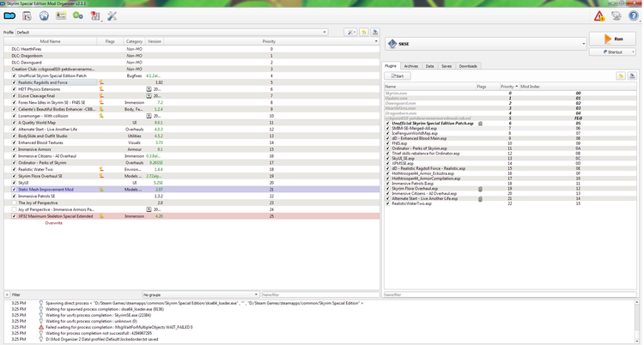
Task: Open the Profile Default dropdown
Action: pyautogui.click(x=172, y=32)
